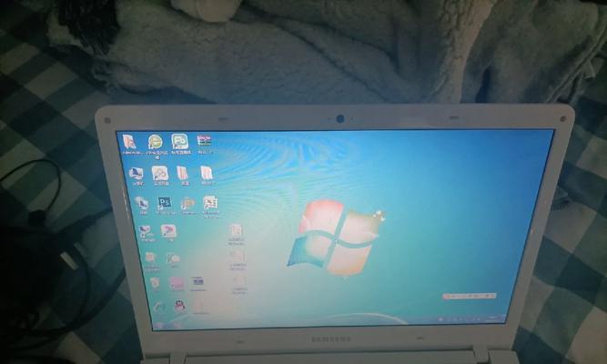607x364 pixels.
Task: Open the Computer desktop icon
Action: pos(136,175)
